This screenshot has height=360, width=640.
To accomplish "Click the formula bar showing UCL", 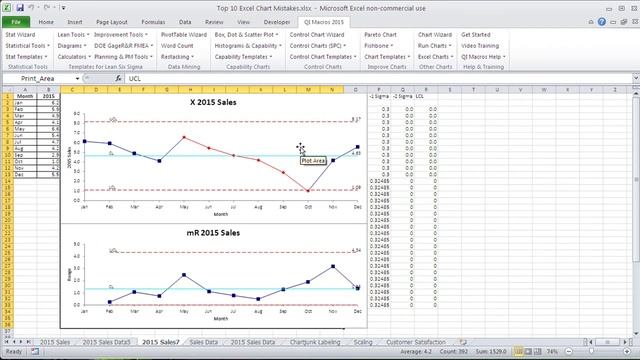I will point(378,78).
